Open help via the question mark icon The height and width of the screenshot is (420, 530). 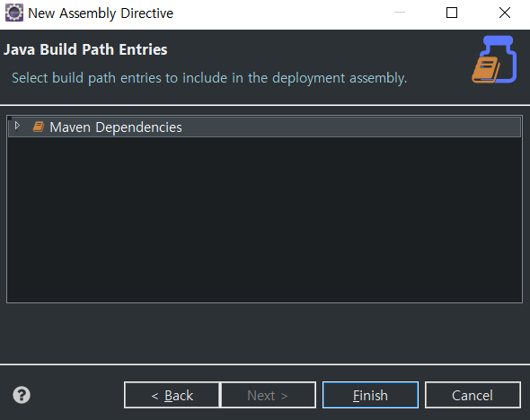(22, 395)
